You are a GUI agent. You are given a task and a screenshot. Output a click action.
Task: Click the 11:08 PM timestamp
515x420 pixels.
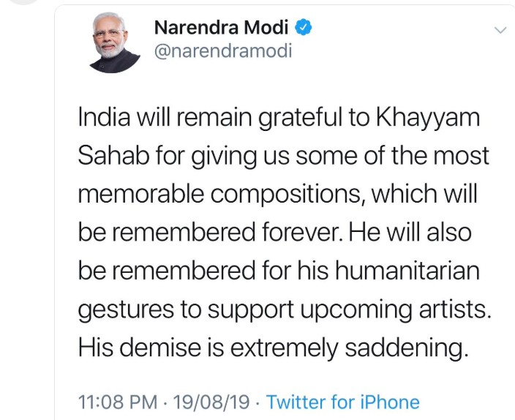[116, 402]
